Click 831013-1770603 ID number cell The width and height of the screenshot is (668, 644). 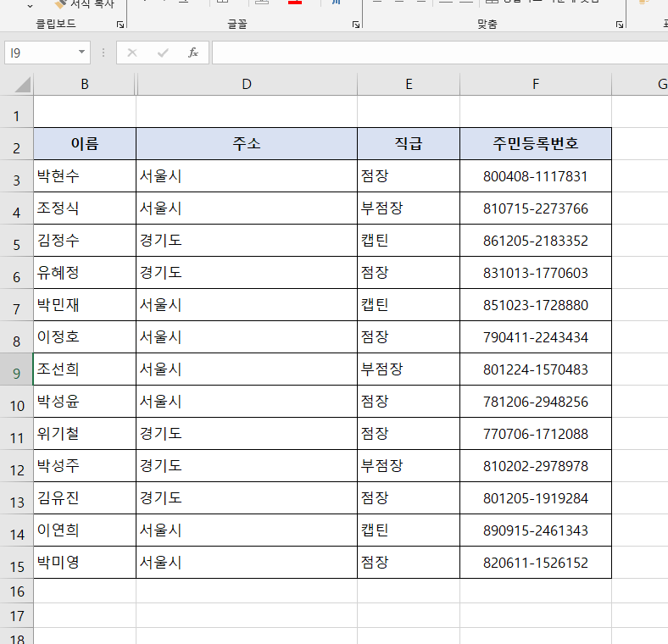[x=536, y=273]
